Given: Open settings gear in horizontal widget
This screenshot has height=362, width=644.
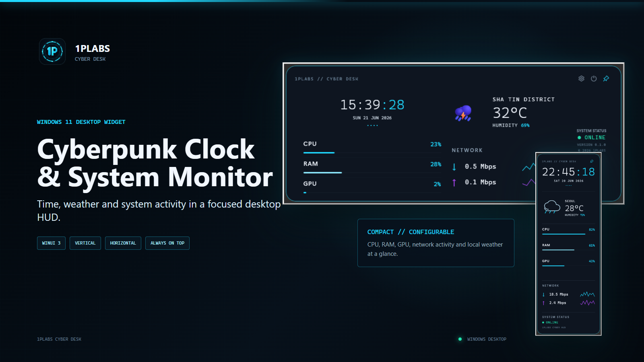Looking at the screenshot, I should 581,78.
